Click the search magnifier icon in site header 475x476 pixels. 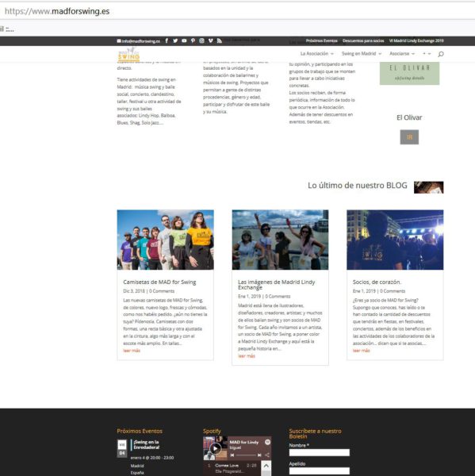click(441, 54)
